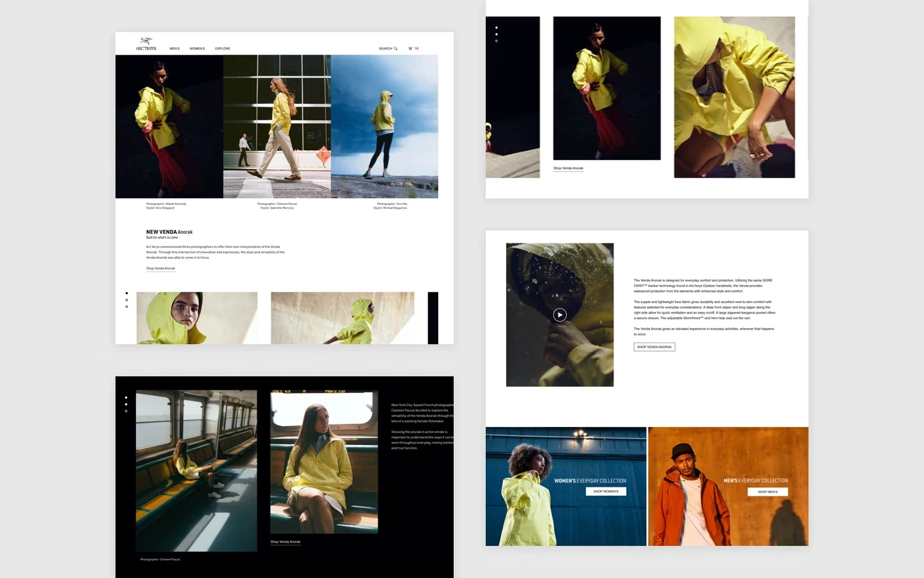
Task: Click the WOMEN'S EVERYDAY COLLECTION banner text
Action: point(590,480)
